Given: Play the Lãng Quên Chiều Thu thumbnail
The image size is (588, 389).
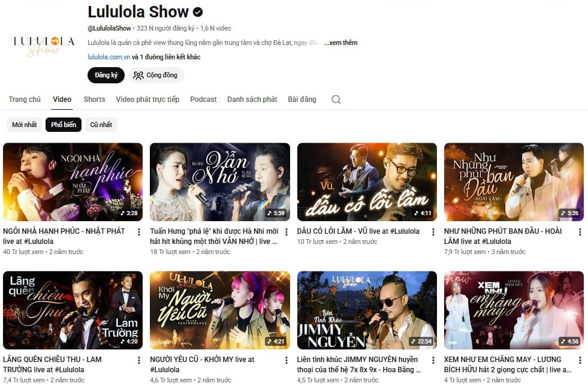Looking at the screenshot, I should coord(73,310).
